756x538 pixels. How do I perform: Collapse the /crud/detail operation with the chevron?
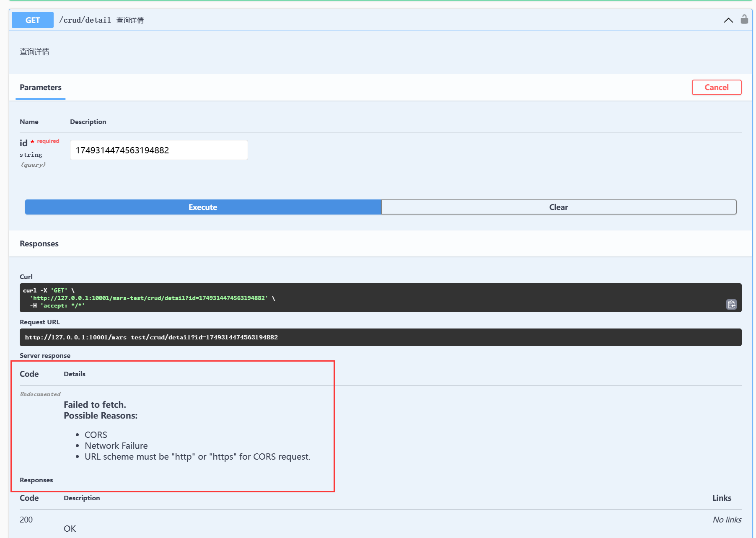coord(728,20)
